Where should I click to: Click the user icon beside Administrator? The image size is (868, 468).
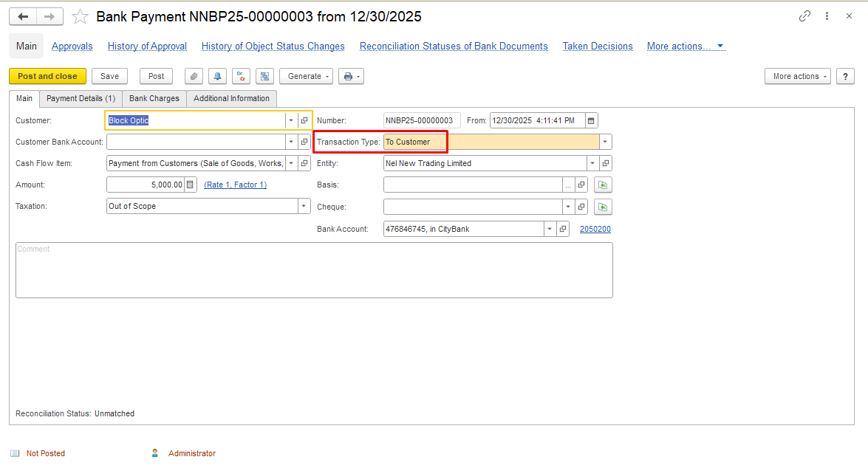(x=155, y=453)
